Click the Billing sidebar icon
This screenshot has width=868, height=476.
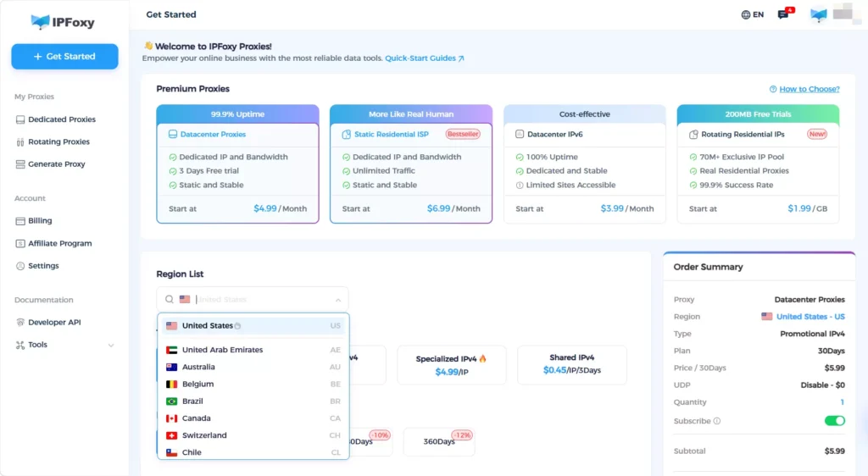20,221
